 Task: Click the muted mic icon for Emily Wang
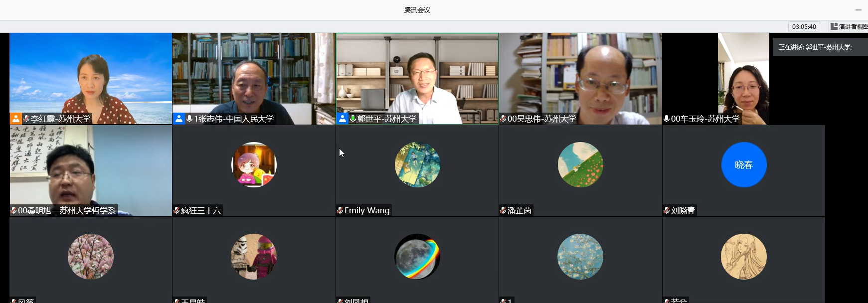340,211
